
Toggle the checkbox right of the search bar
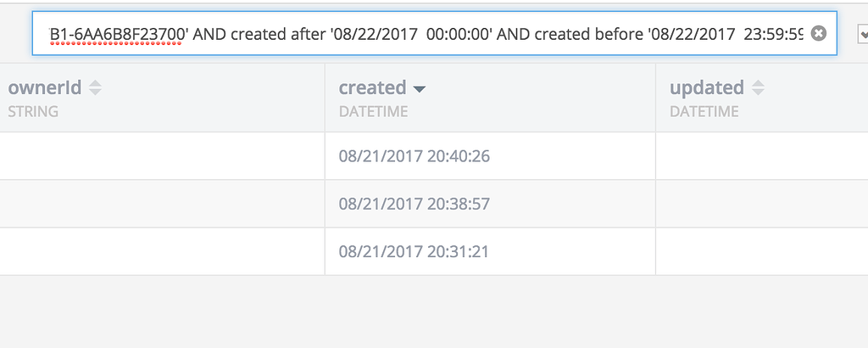tap(863, 34)
